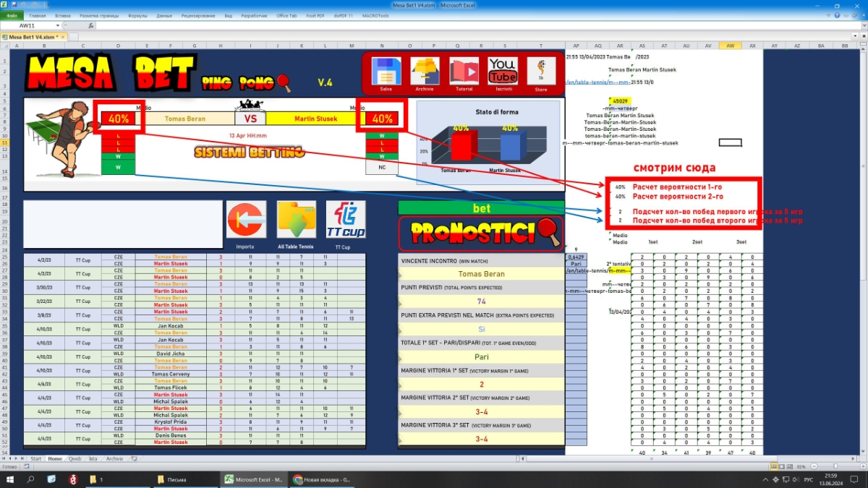Open Chrome window in the taskbar

[322, 479]
